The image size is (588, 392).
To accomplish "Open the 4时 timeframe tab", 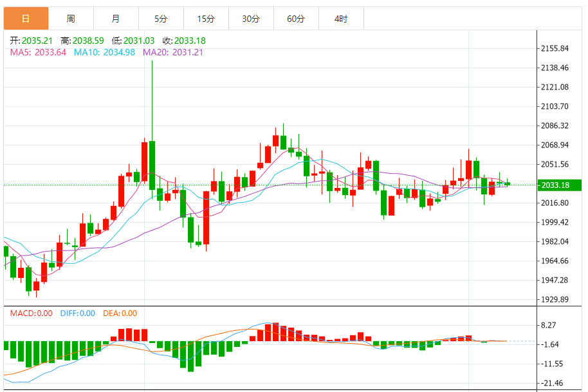I will coord(341,19).
